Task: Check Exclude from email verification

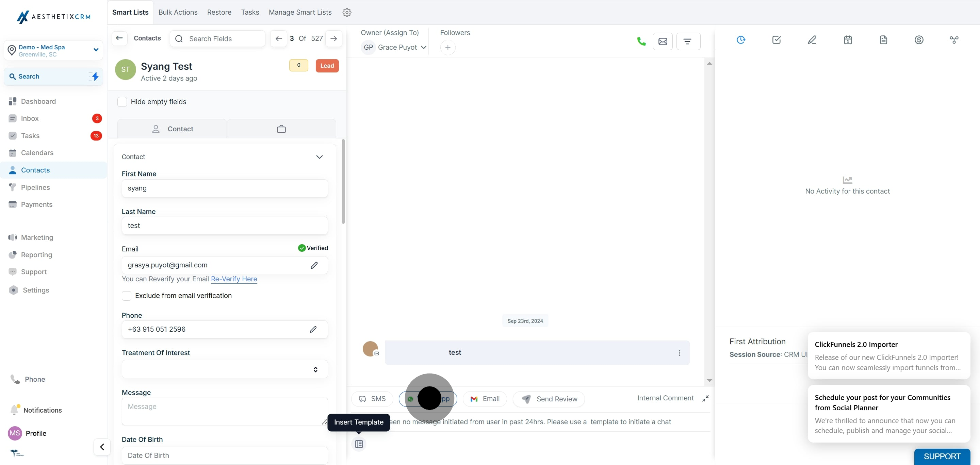Action: (126, 296)
